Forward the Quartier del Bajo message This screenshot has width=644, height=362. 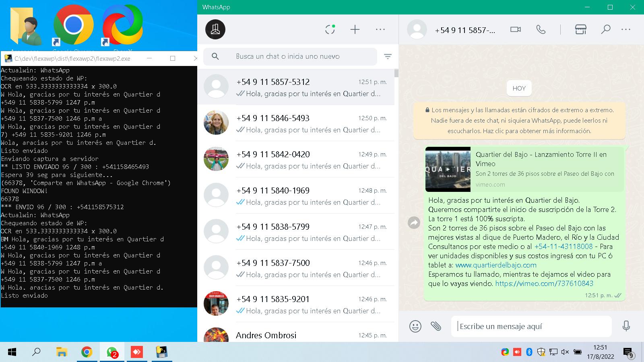point(414,222)
